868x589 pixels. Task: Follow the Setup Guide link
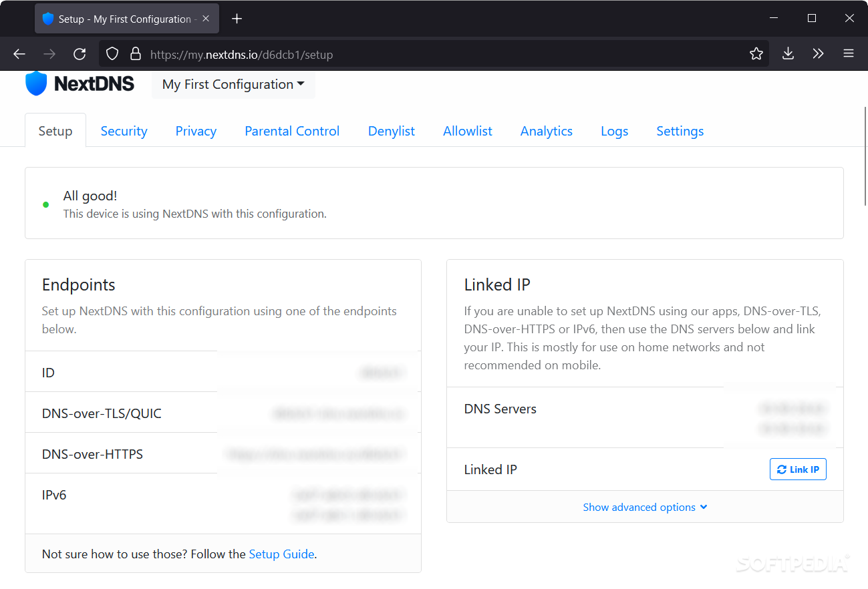coord(281,554)
